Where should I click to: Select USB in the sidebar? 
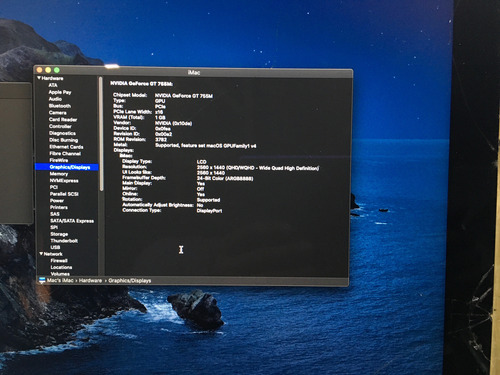click(55, 247)
